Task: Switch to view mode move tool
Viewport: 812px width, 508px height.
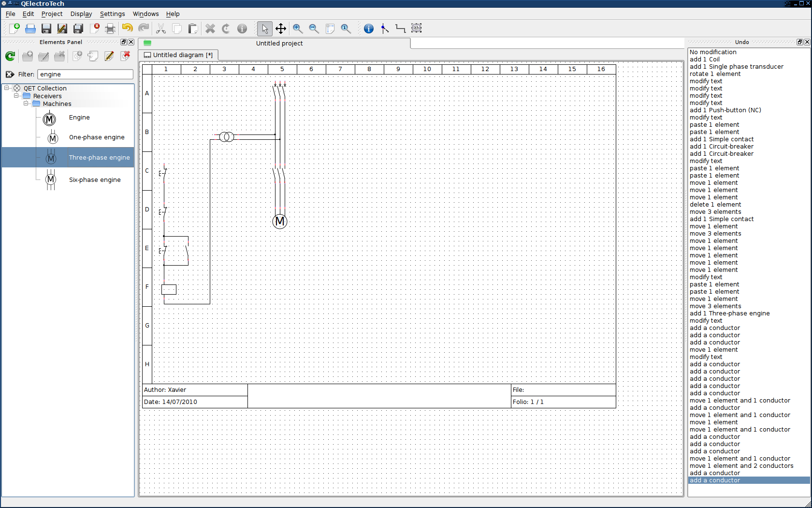Action: (281, 29)
